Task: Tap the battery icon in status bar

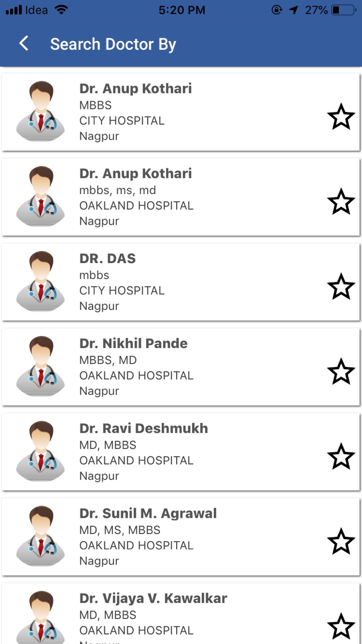Action: (344, 10)
